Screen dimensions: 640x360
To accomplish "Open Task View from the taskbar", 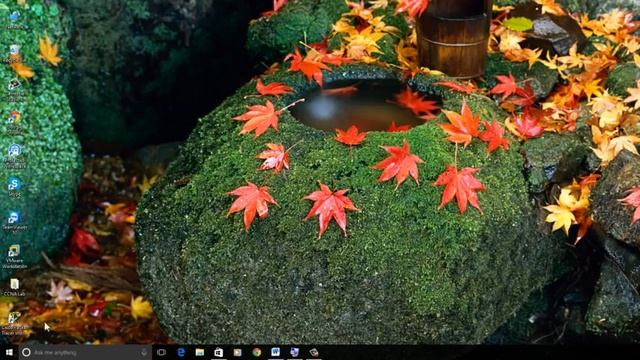I will click(161, 352).
